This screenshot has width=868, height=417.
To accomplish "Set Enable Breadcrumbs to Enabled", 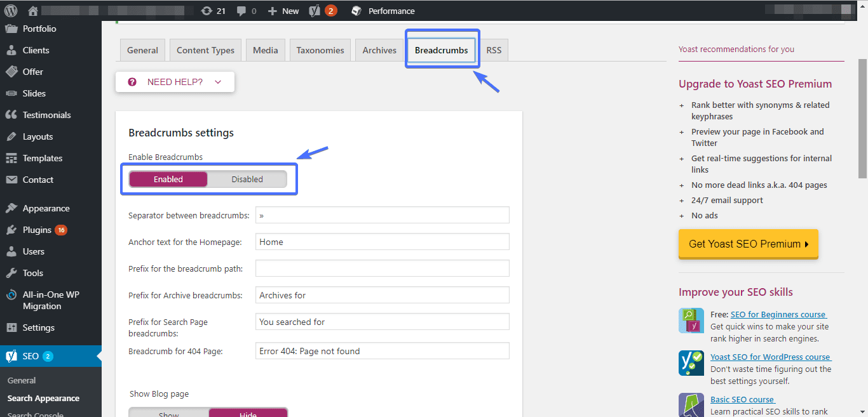I will click(168, 179).
